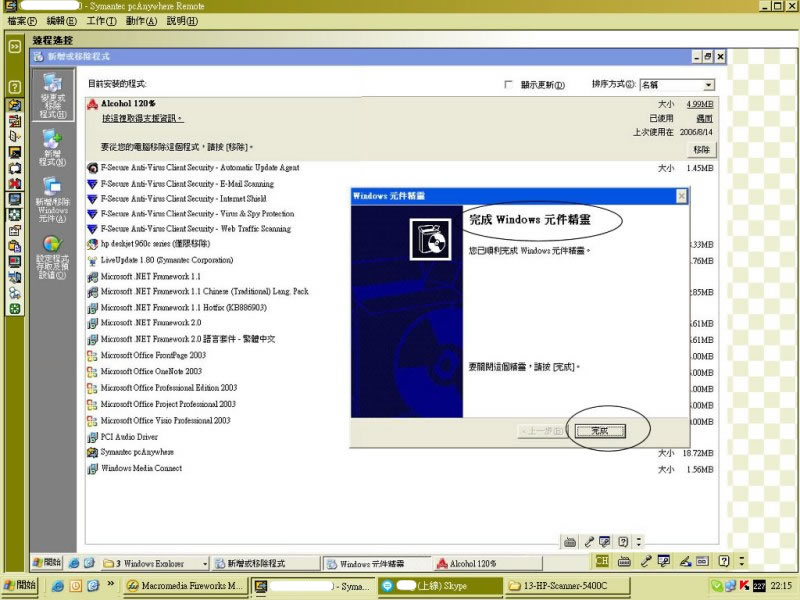The image size is (800, 600).
Task: Click help icon in floating language bar
Action: tap(623, 542)
